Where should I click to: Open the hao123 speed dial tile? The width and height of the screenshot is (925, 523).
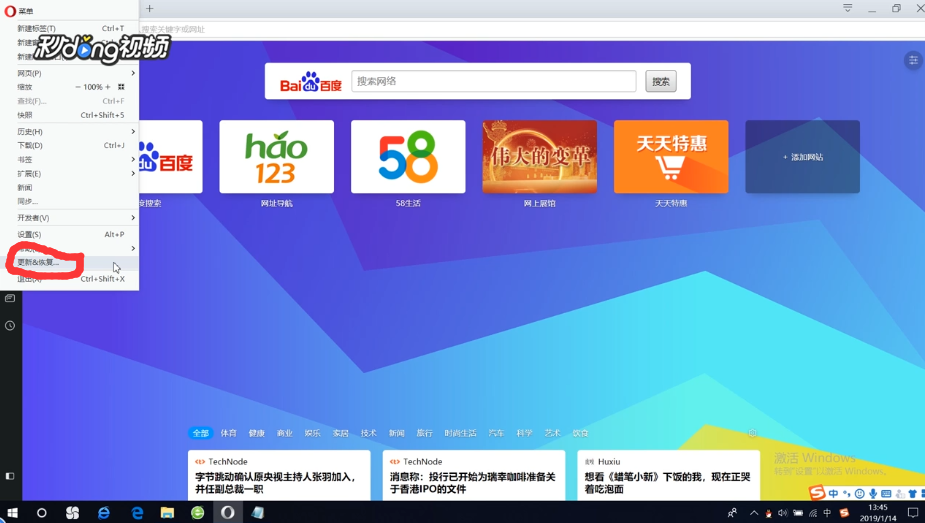[x=277, y=156]
